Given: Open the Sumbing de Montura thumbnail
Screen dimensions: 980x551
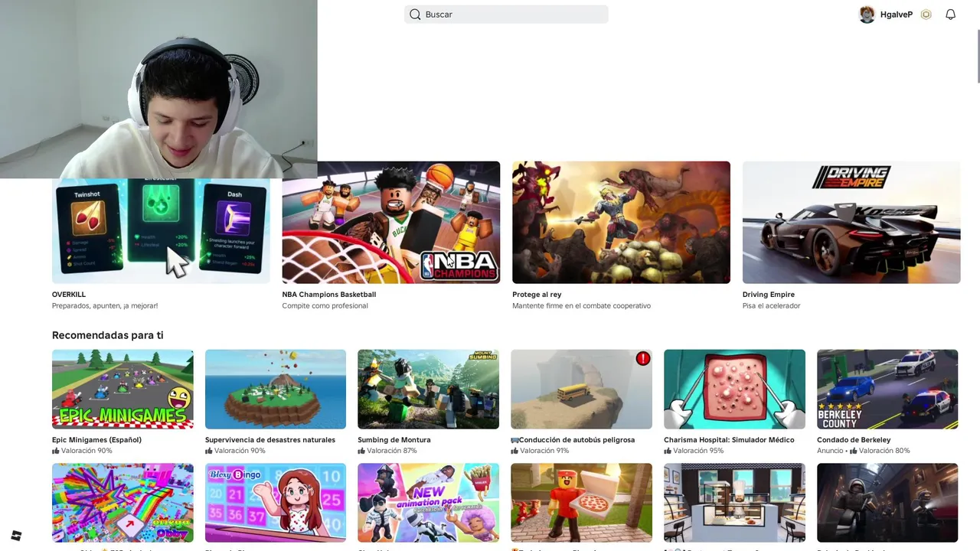Looking at the screenshot, I should coord(428,390).
